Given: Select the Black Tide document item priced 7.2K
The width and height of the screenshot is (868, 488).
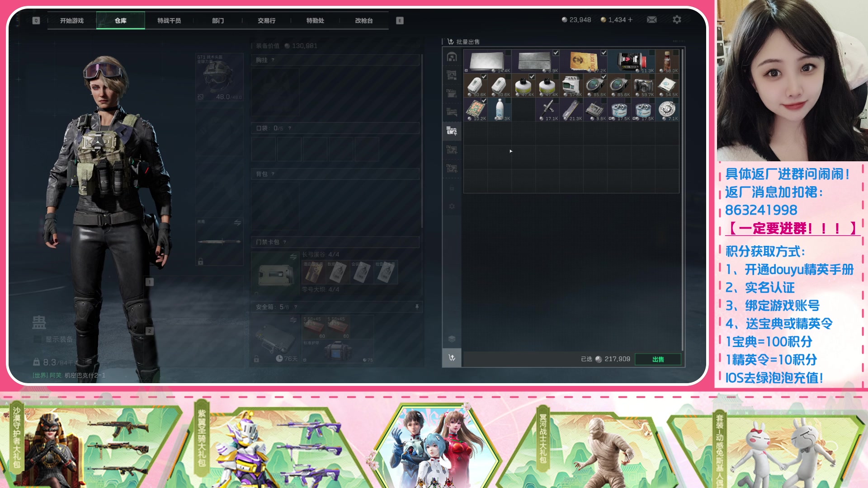Looking at the screenshot, I should (x=583, y=61).
